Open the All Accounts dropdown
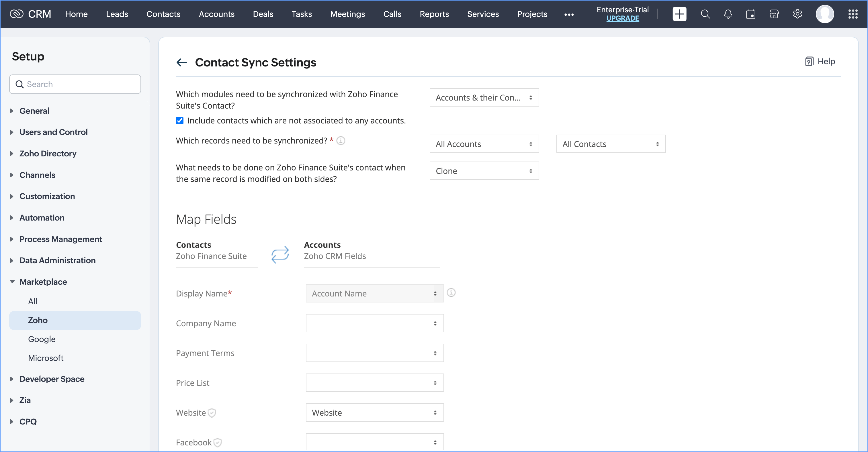 [484, 144]
